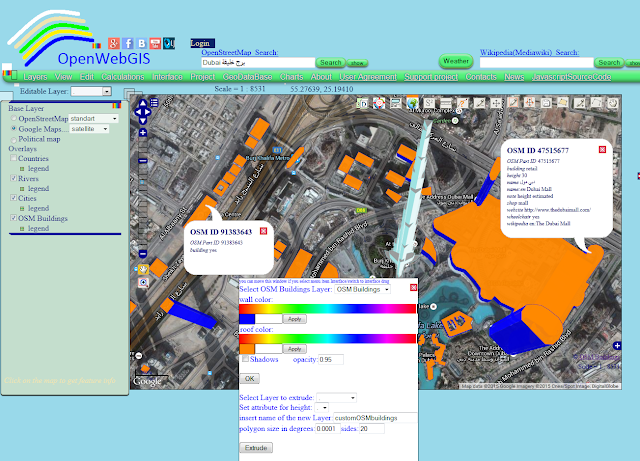Screen dimensions: 640x461
Task: Select the S² area measure tool
Action: tap(429, 103)
